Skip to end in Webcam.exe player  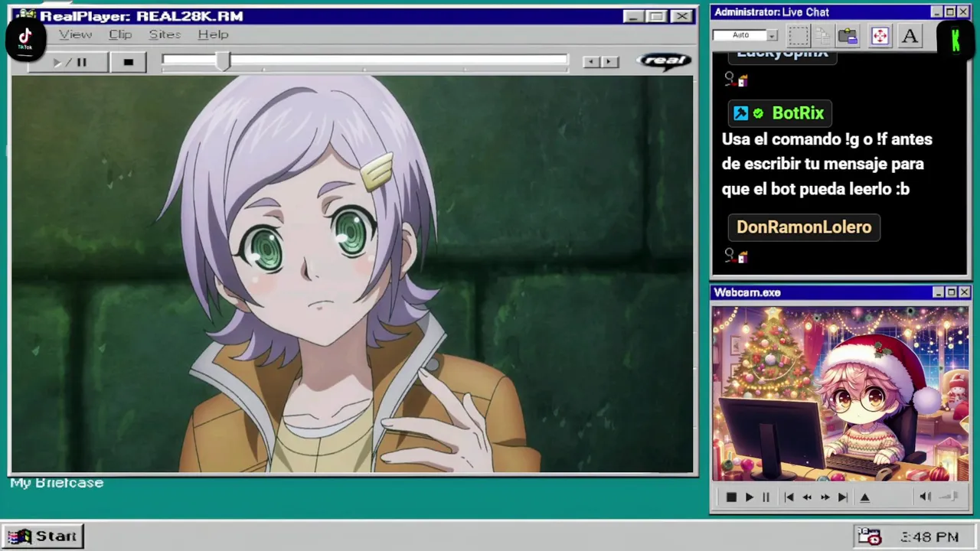click(x=843, y=497)
